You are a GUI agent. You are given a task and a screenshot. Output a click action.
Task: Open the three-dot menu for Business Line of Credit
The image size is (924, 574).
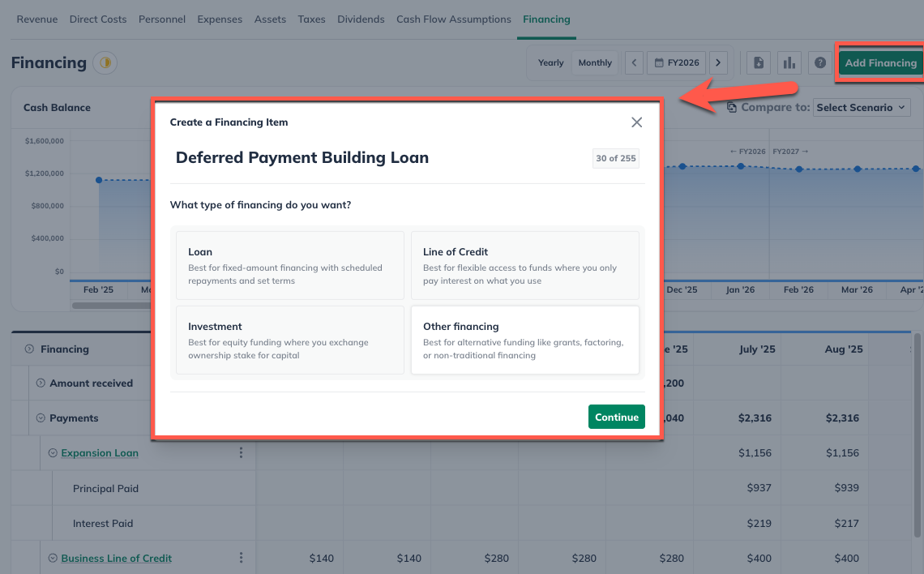tap(241, 558)
